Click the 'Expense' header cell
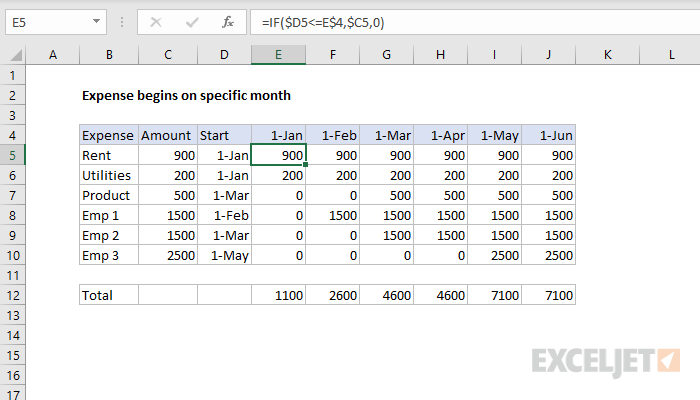 click(x=109, y=135)
